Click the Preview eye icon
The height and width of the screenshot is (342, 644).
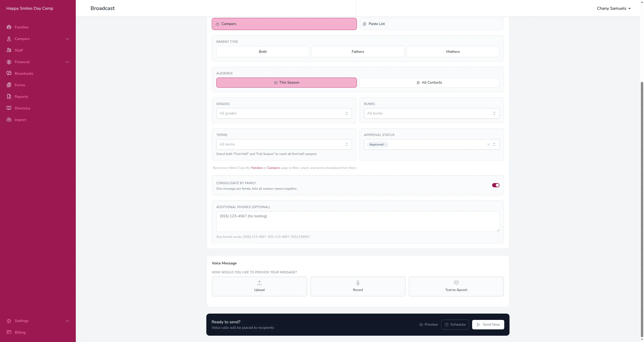click(x=421, y=325)
